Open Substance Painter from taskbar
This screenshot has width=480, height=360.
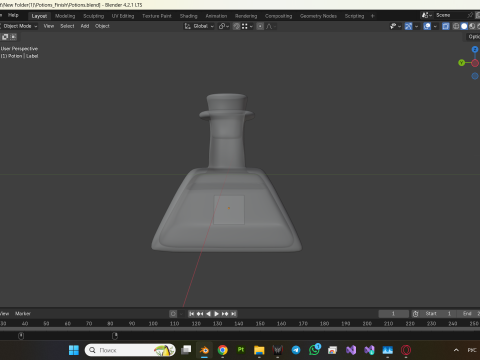tap(241, 350)
